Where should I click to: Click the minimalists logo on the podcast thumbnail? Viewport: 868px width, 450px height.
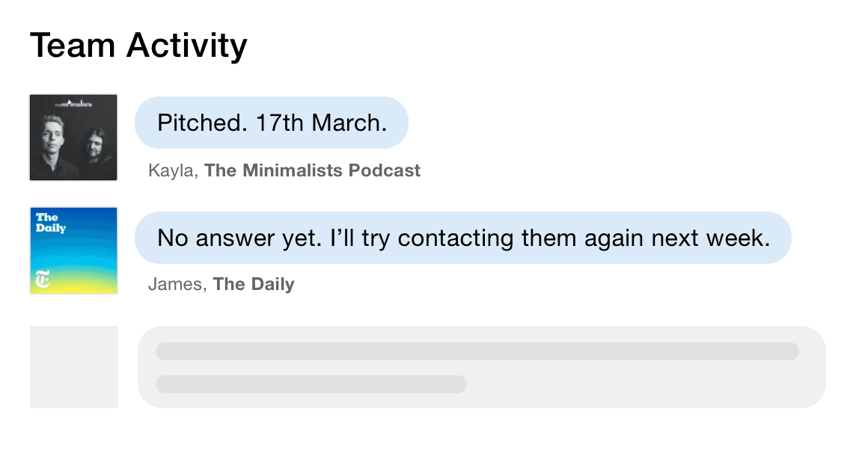pos(73,105)
